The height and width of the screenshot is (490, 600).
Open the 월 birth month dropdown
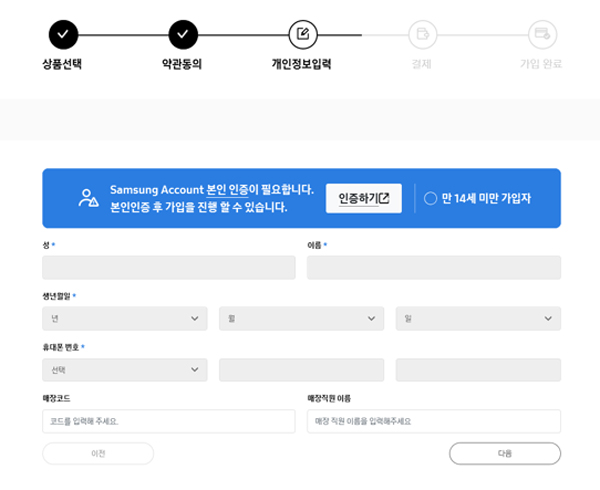302,318
